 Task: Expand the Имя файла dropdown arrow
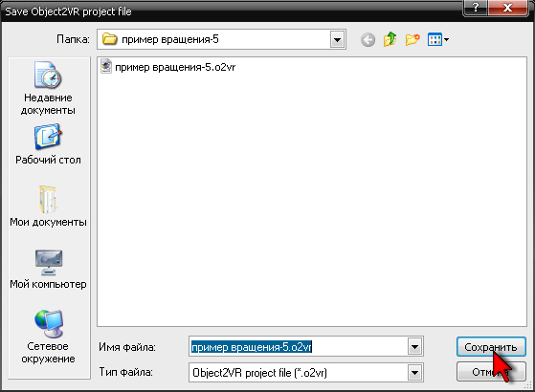415,347
